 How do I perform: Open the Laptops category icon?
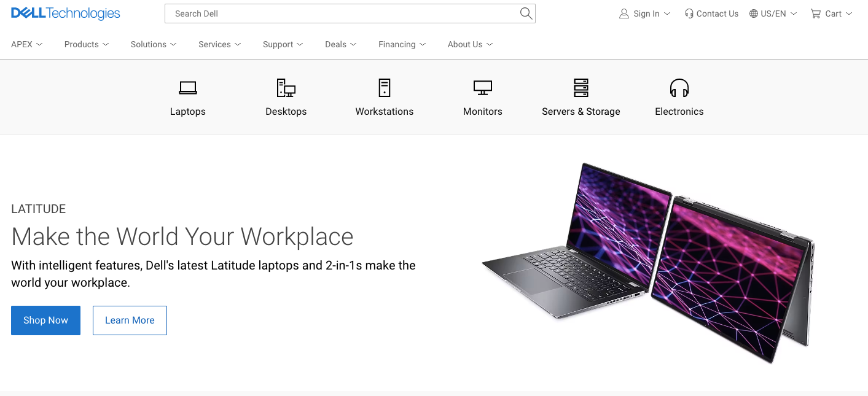coord(188,88)
